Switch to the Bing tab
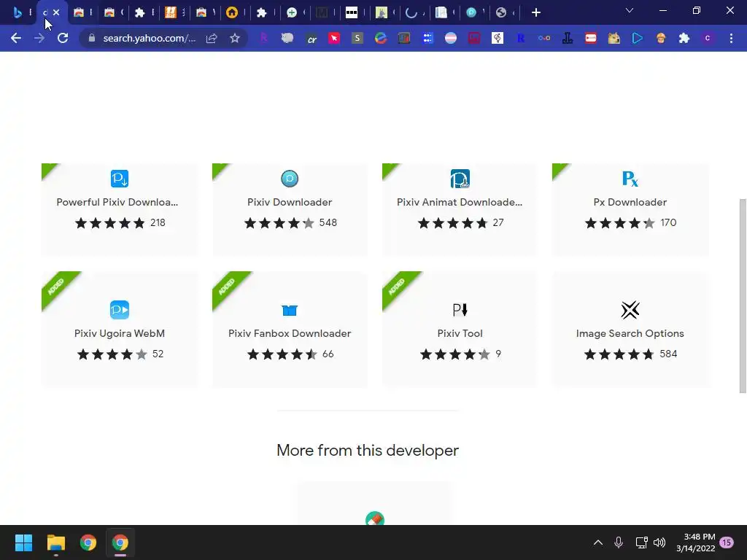The width and height of the screenshot is (747, 560). 18,12
